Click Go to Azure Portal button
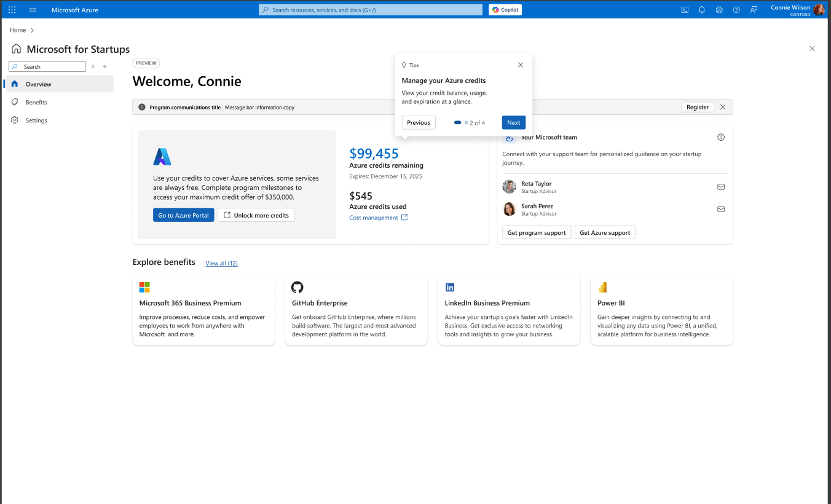The height and width of the screenshot is (504, 831). click(184, 215)
